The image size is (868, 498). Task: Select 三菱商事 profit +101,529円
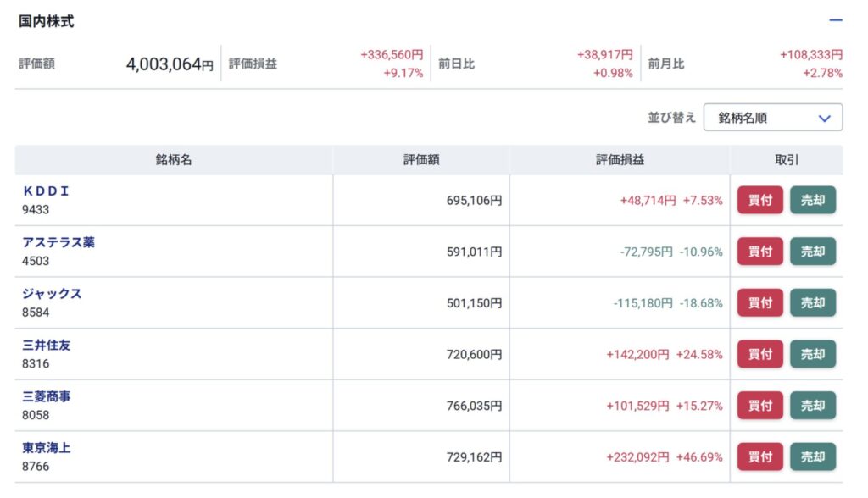click(x=637, y=407)
